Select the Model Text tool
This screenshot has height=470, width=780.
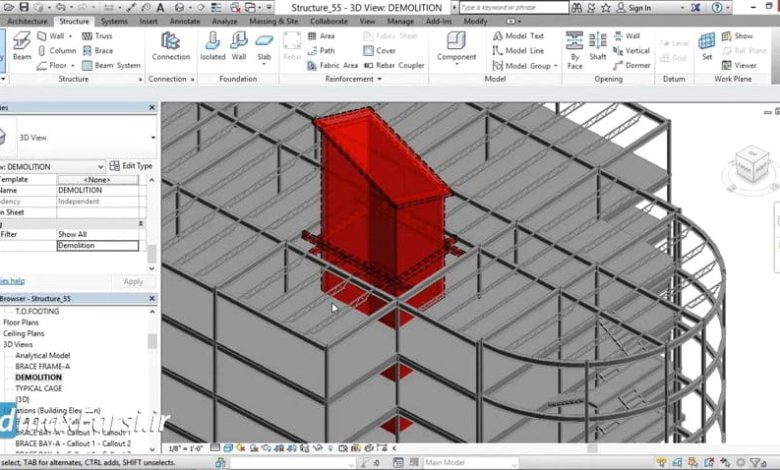click(518, 36)
